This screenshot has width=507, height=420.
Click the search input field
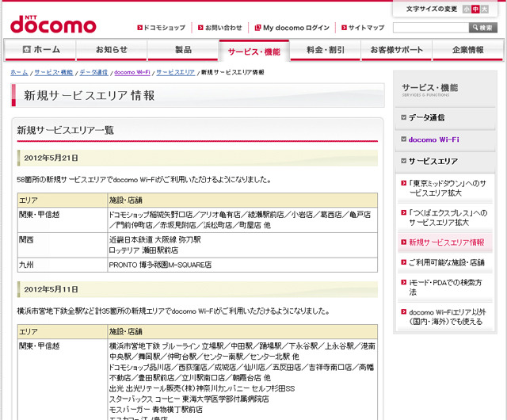431,28
